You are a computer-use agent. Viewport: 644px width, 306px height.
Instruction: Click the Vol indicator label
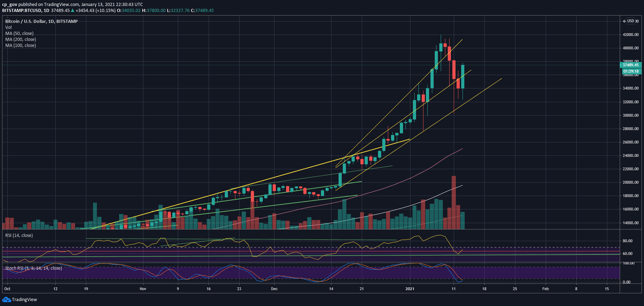coord(8,27)
